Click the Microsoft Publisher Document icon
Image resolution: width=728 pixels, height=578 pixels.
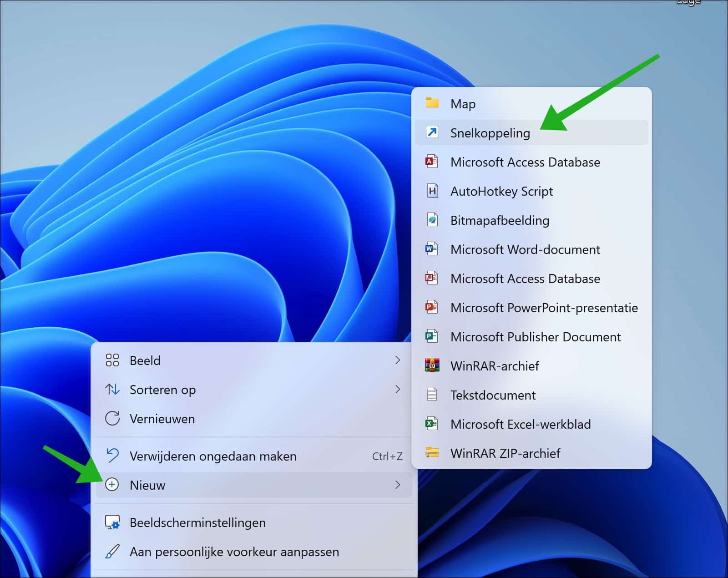click(432, 337)
